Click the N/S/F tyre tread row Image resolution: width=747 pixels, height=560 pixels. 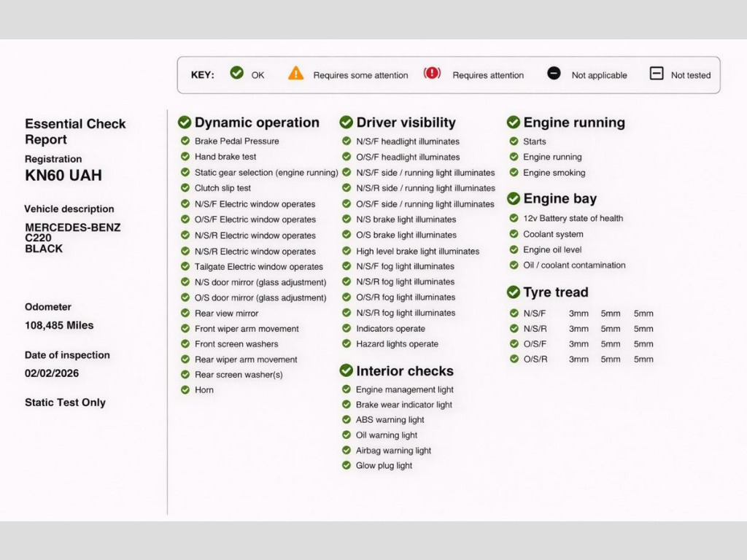tap(582, 314)
